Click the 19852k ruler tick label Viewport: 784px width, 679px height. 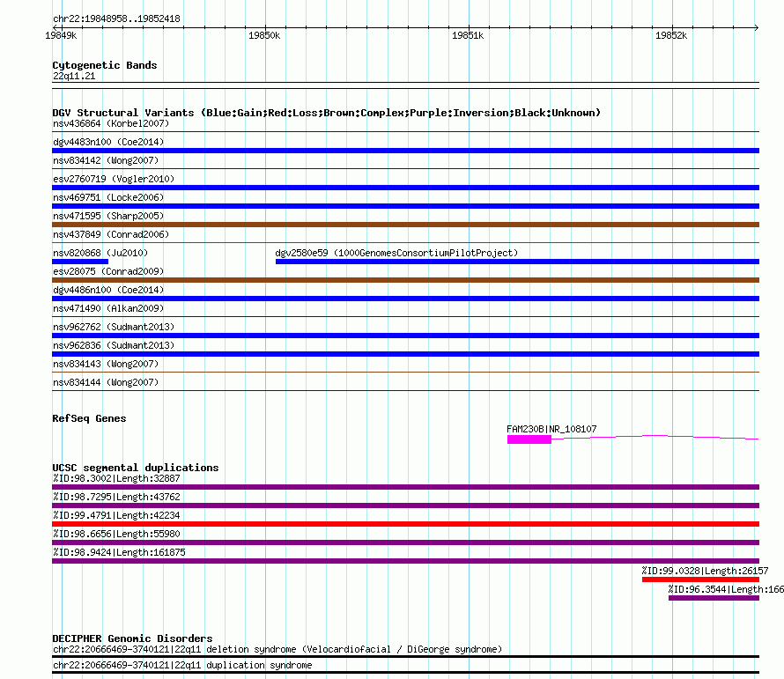click(671, 35)
